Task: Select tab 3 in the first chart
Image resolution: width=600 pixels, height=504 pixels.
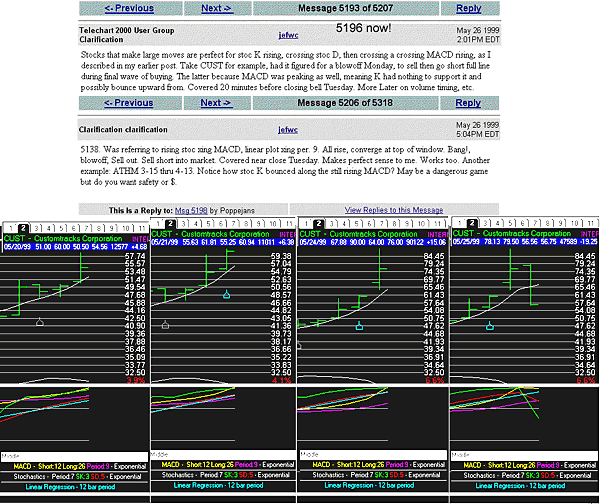Action: coord(38,228)
